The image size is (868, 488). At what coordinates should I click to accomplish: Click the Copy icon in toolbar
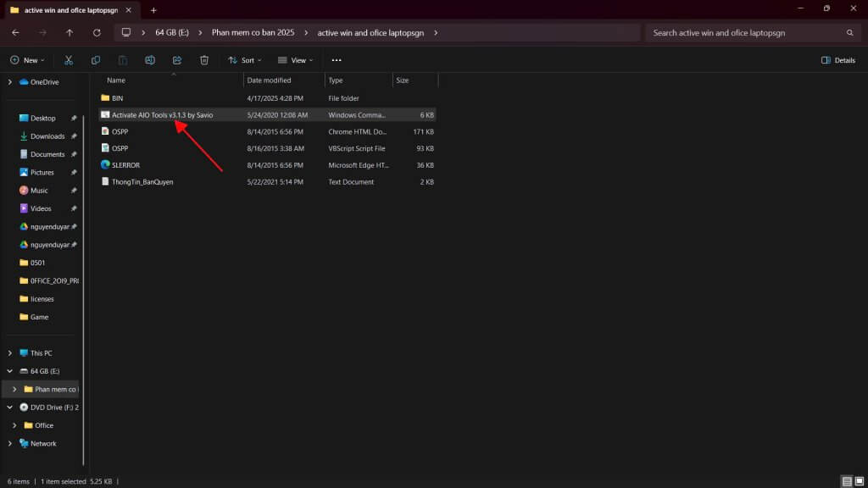(x=96, y=60)
